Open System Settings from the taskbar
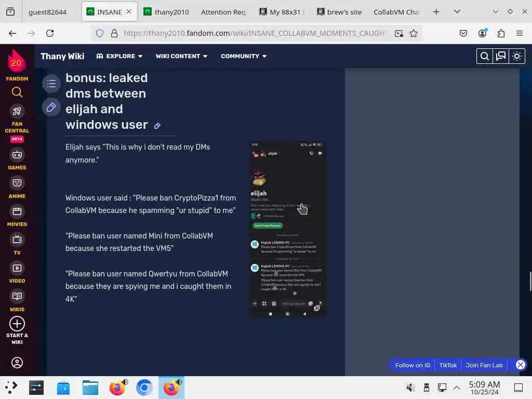The image size is (532, 399). (x=36, y=388)
